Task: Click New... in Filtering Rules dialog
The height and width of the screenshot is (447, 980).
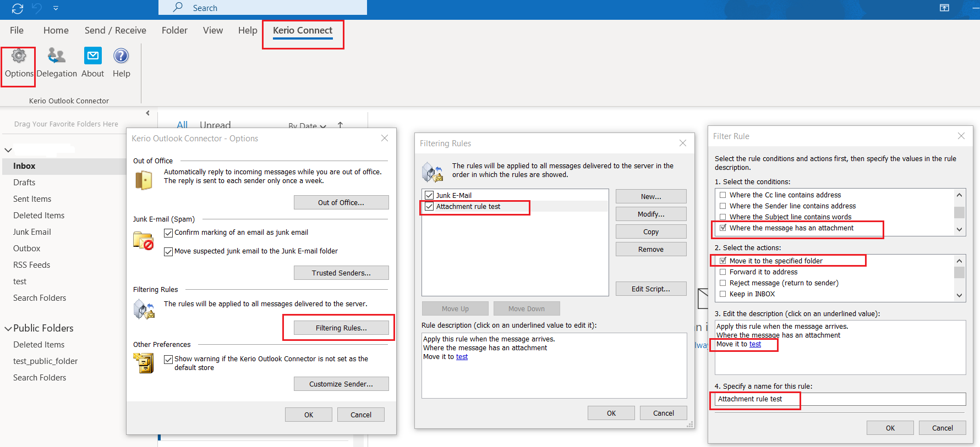Action: point(651,196)
